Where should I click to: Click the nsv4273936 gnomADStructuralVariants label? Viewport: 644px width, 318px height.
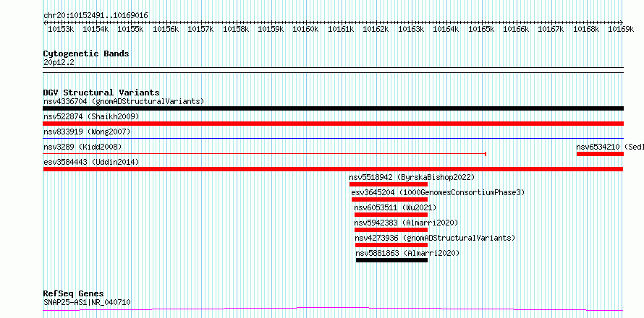point(436,238)
